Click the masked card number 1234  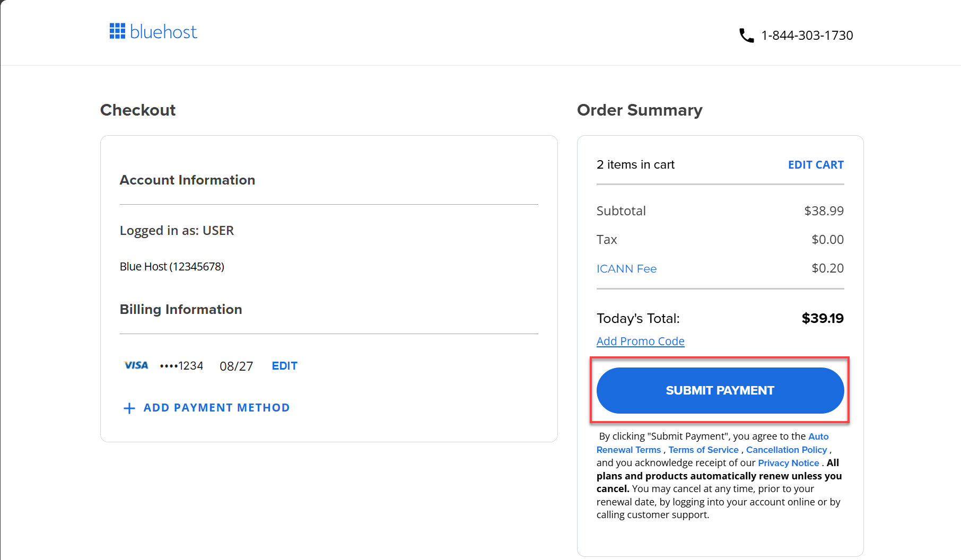(x=181, y=365)
